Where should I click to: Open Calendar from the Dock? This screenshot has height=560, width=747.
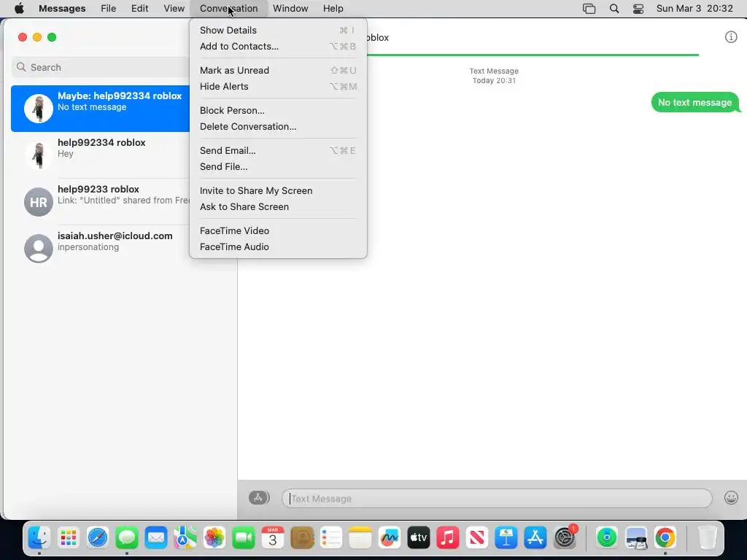pyautogui.click(x=273, y=538)
